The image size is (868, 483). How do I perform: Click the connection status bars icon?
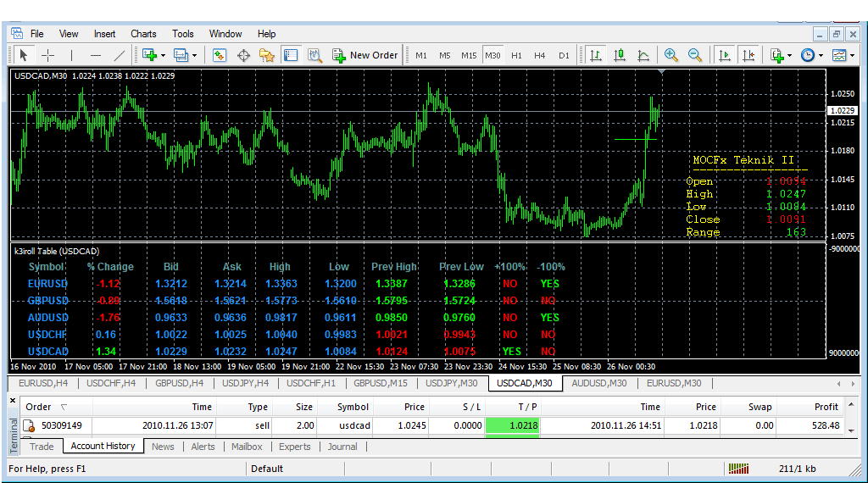pyautogui.click(x=738, y=469)
